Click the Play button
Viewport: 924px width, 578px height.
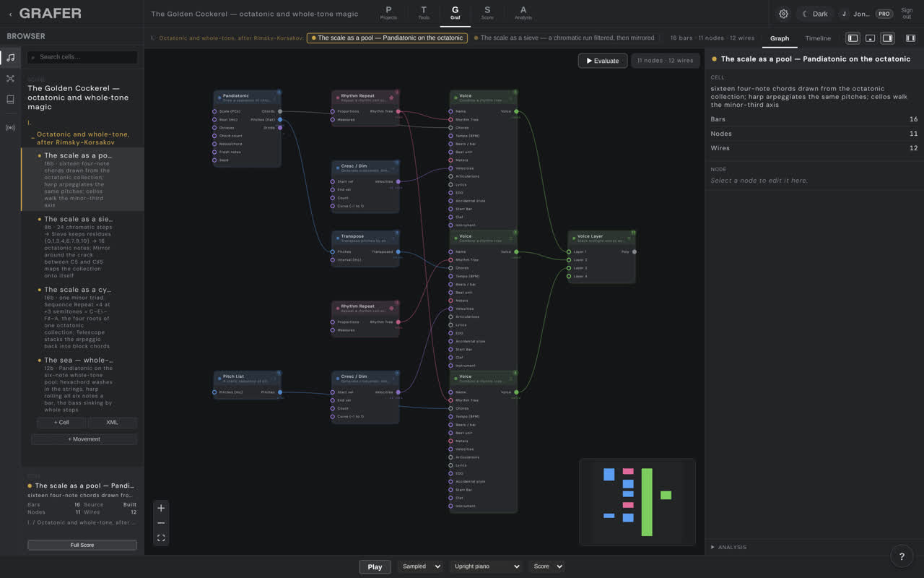tap(375, 566)
